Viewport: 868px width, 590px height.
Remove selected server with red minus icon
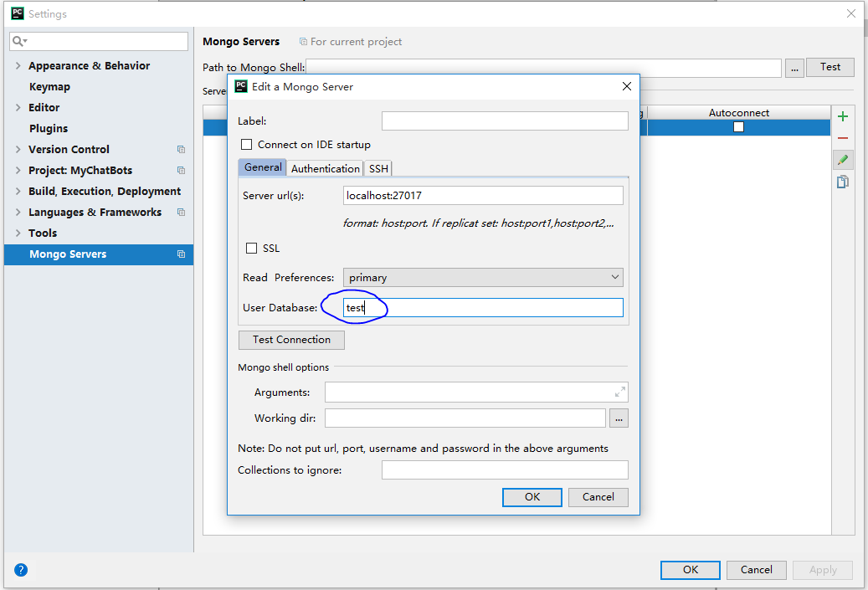[843, 138]
